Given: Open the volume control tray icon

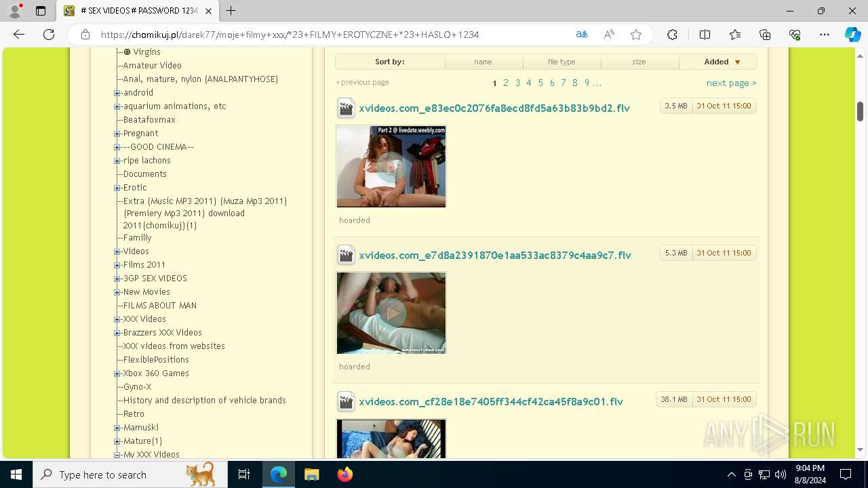Looking at the screenshot, I should point(781,474).
